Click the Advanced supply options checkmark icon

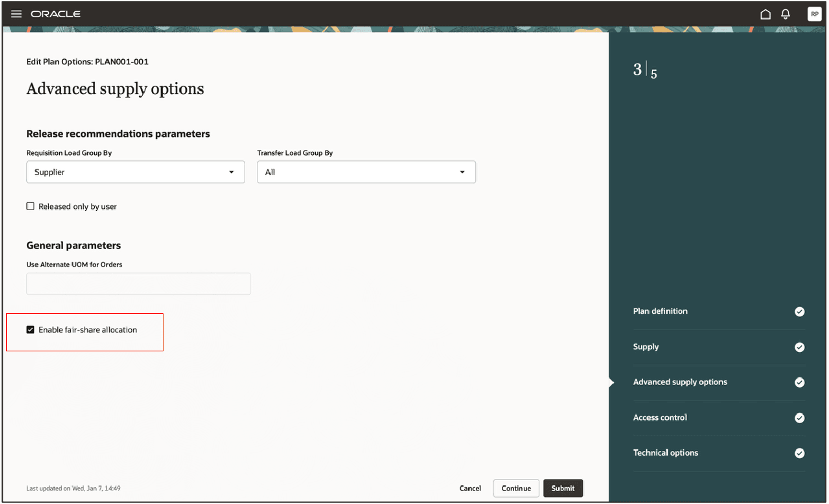point(799,382)
